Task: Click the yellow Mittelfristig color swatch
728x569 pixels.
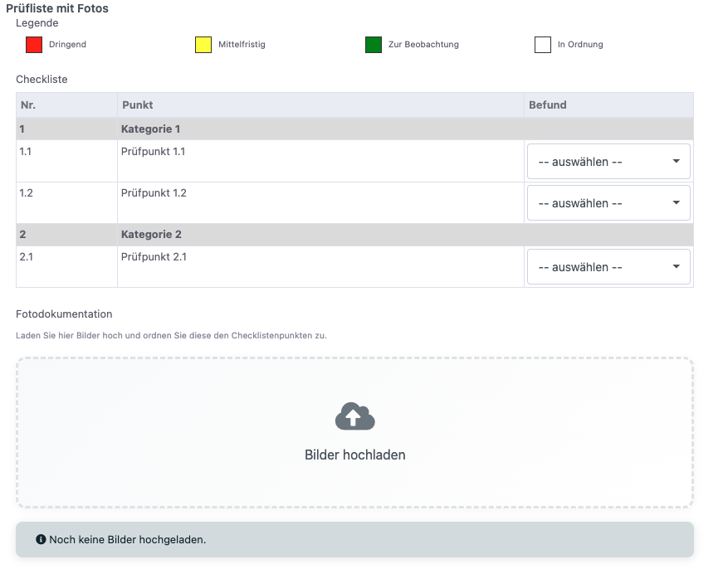Action: (203, 45)
